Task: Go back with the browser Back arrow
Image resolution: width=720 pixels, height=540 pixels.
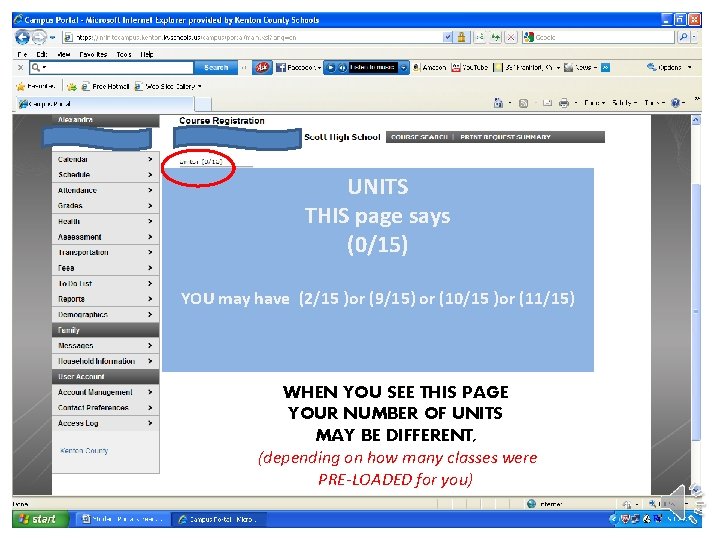Action: pyautogui.click(x=22, y=37)
